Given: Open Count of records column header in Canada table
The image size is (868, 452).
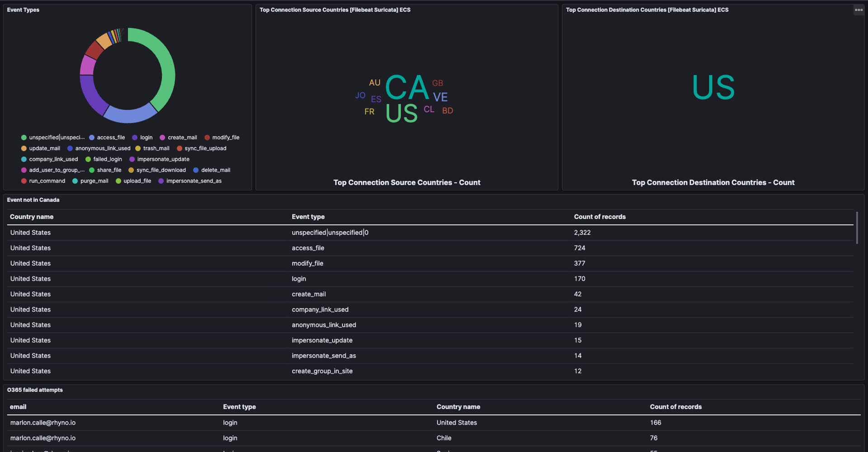Looking at the screenshot, I should 599,217.
